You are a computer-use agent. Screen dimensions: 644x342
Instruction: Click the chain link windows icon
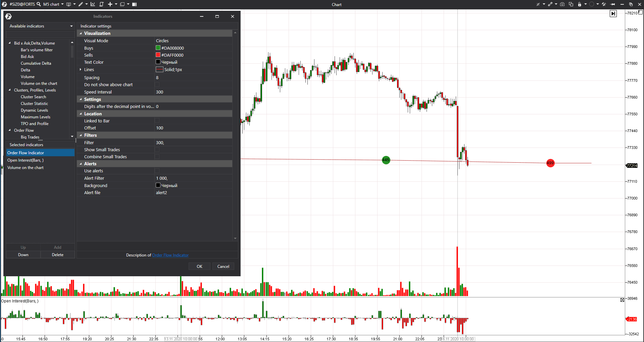[x=550, y=4]
